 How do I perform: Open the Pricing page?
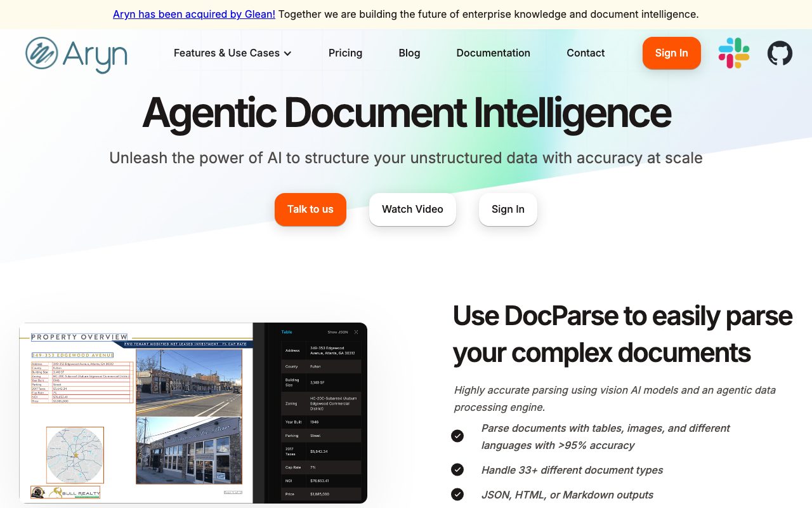click(345, 53)
